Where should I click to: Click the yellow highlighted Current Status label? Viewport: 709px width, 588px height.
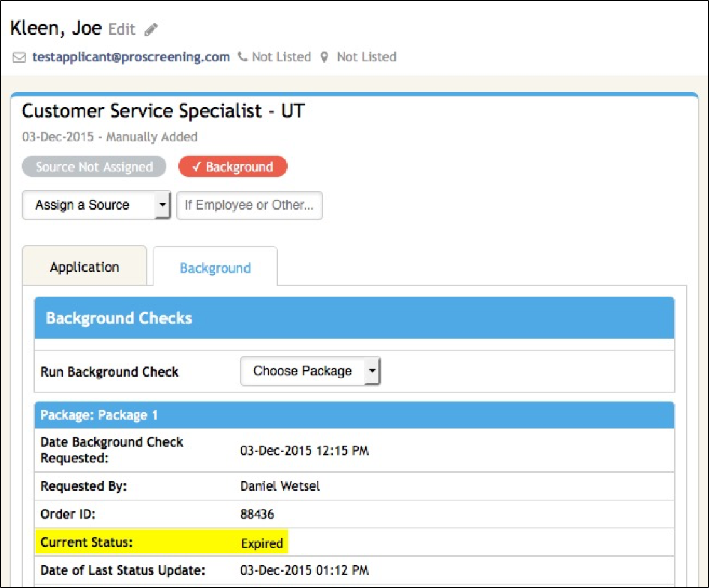point(86,543)
